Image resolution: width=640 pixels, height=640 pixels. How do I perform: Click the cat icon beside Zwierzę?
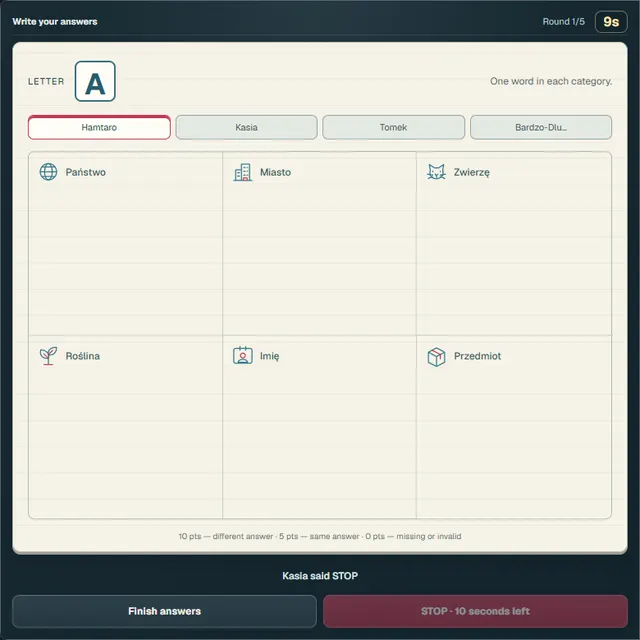pos(436,172)
